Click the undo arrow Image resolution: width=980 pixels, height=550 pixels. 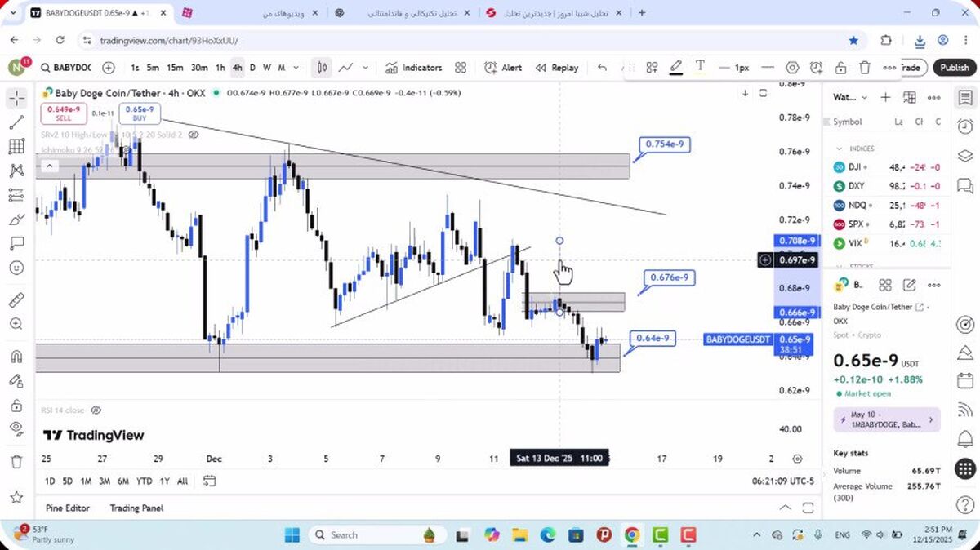[602, 68]
